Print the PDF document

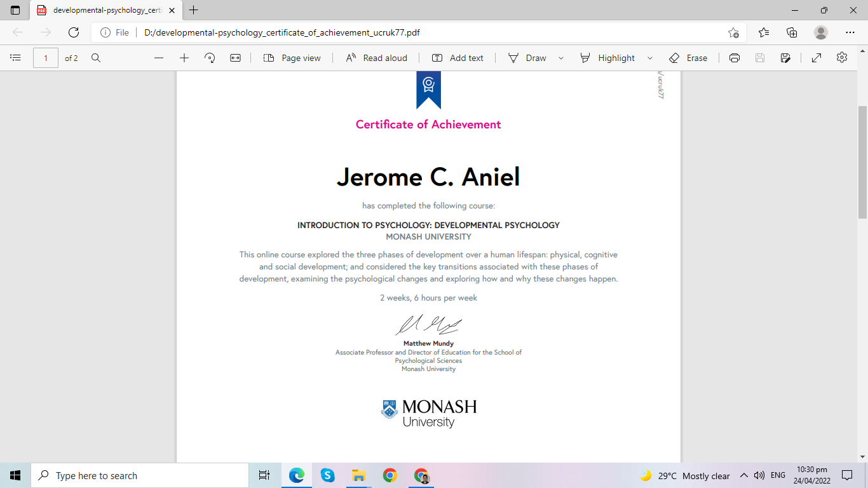click(x=735, y=58)
